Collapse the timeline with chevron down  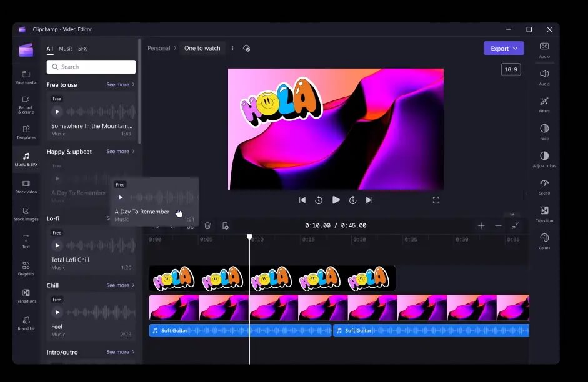(512, 215)
